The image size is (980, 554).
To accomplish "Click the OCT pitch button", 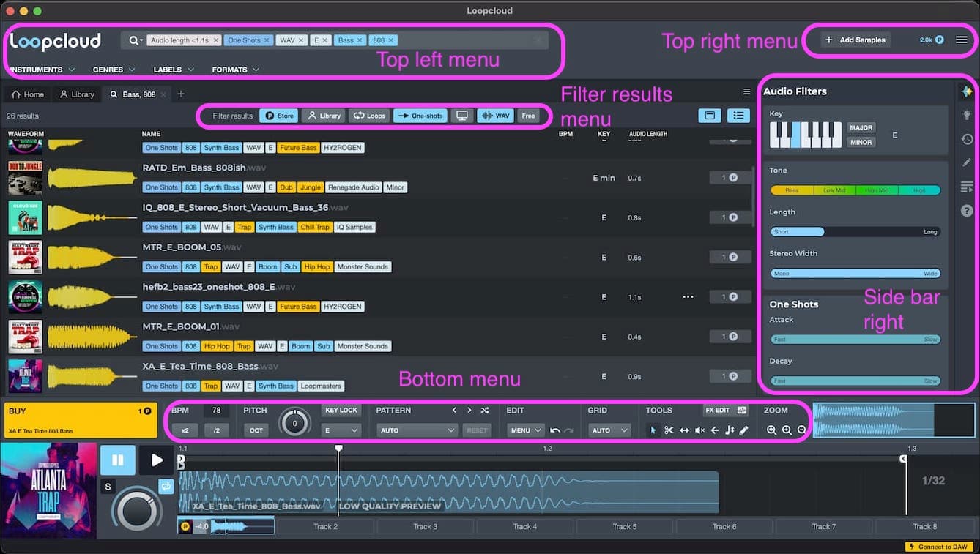I will pos(256,430).
